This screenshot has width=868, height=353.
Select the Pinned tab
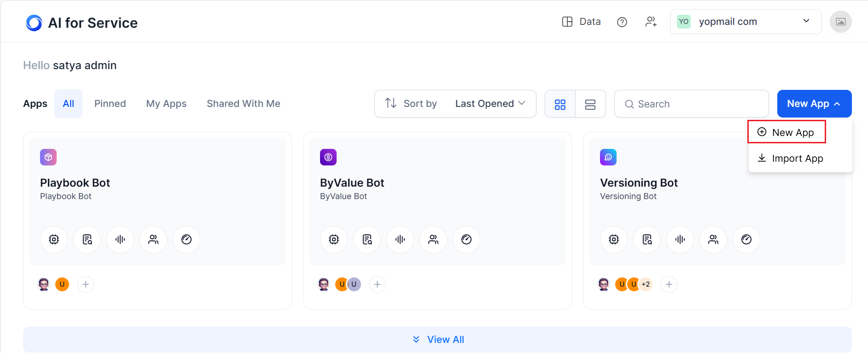click(x=110, y=104)
